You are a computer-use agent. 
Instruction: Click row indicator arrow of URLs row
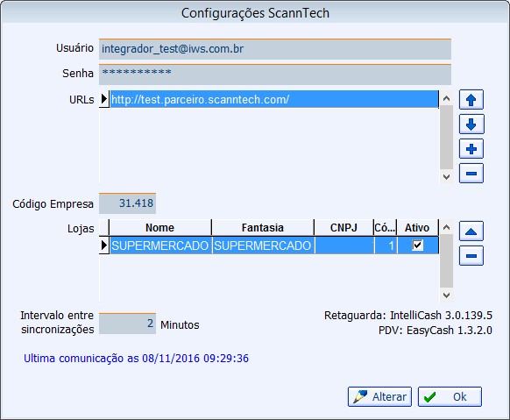[104, 99]
